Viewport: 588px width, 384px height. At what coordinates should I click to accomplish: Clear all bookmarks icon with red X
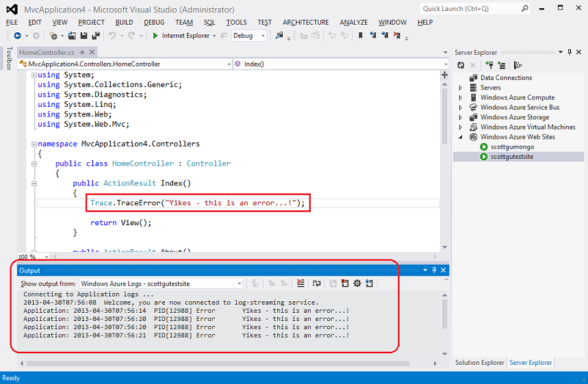pos(397,36)
